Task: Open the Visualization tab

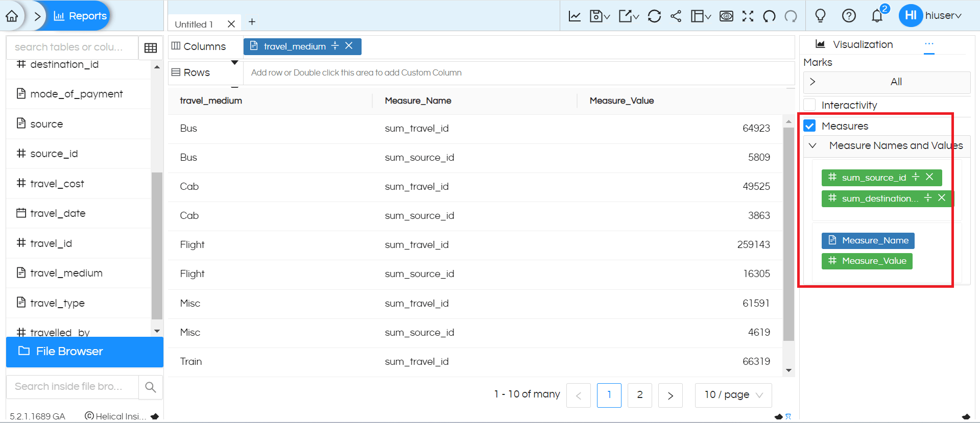Action: point(855,44)
